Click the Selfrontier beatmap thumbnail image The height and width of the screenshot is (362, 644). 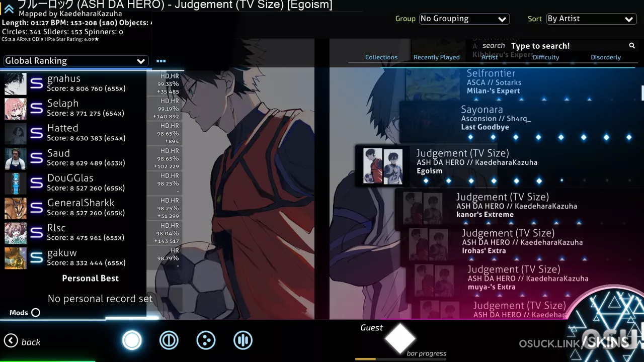coord(433,84)
